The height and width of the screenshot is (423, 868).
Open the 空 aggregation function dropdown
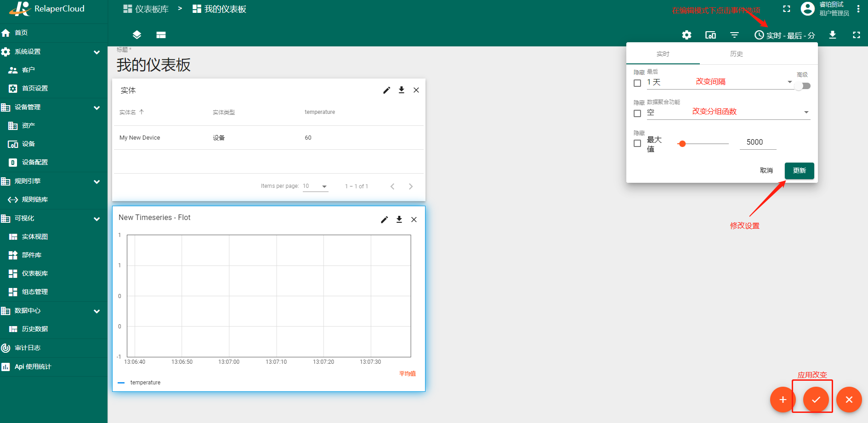pyautogui.click(x=728, y=113)
